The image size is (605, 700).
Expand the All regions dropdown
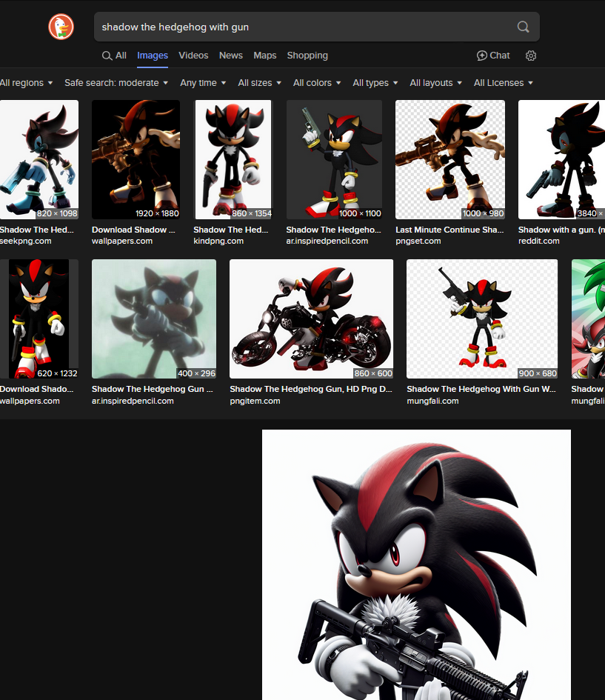(26, 82)
